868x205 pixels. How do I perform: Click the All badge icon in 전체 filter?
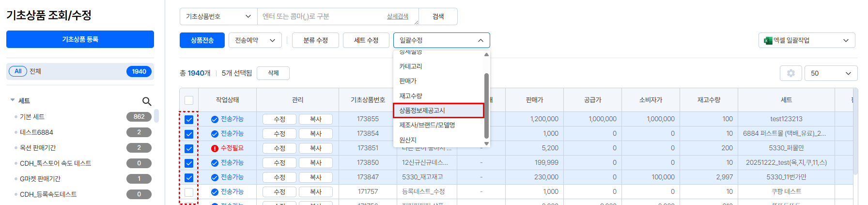click(18, 71)
